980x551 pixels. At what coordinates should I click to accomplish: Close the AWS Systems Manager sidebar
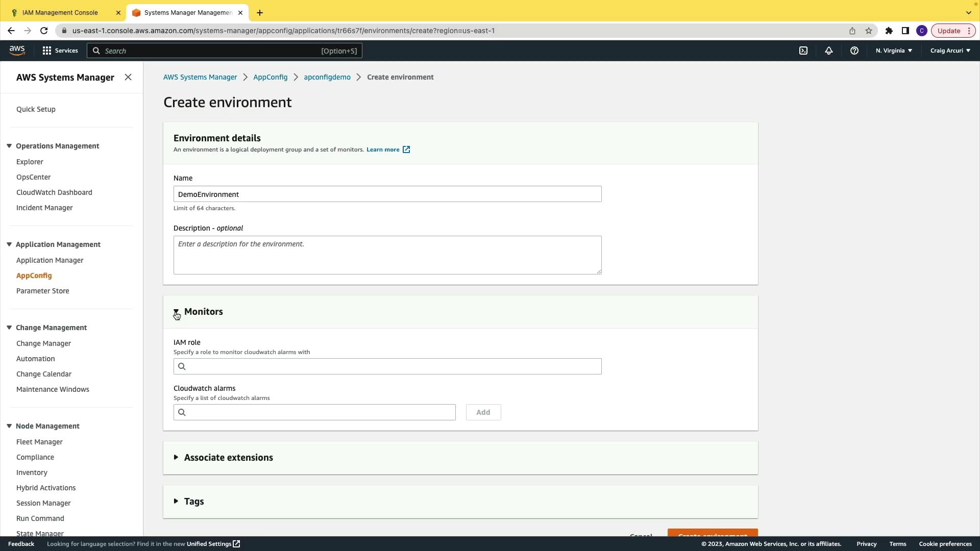pos(128,77)
